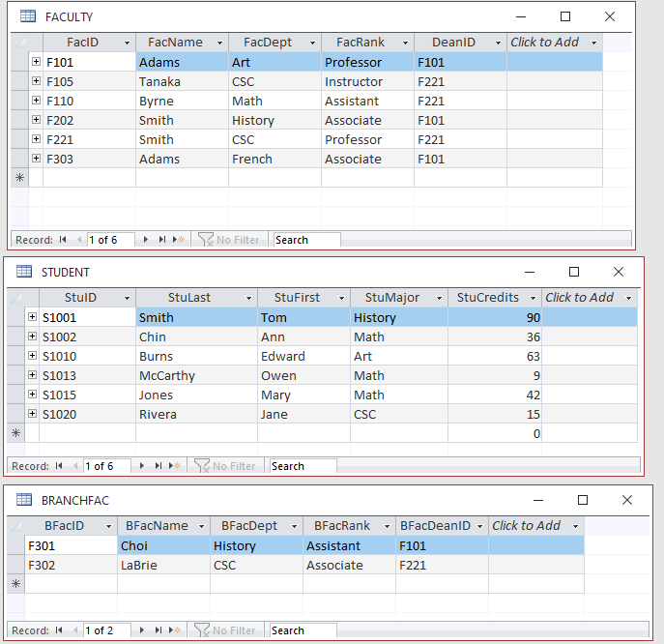This screenshot has width=664, height=644.
Task: Jump to last record in BRANCHFAC navigator
Action: click(x=158, y=630)
